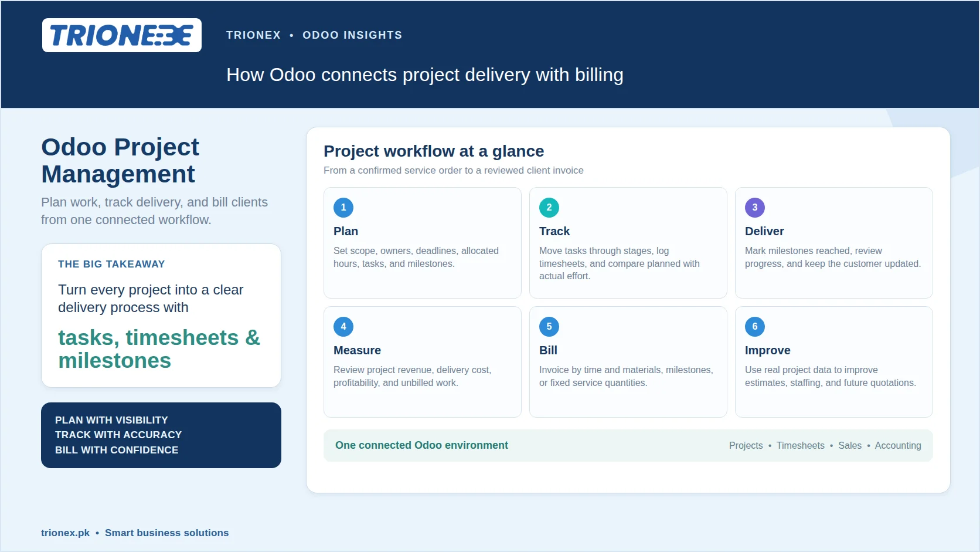Viewport: 980px width, 552px height.
Task: Open the trionex.pk footer link
Action: (x=65, y=533)
